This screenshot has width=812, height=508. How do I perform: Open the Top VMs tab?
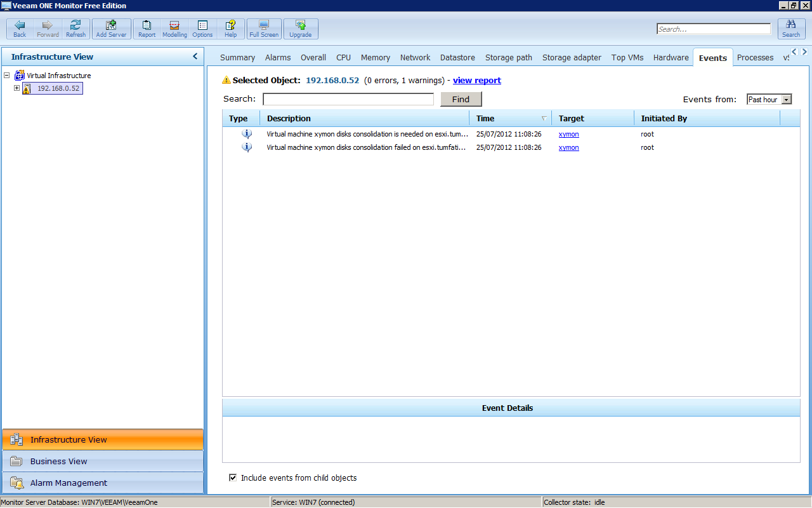pos(627,57)
